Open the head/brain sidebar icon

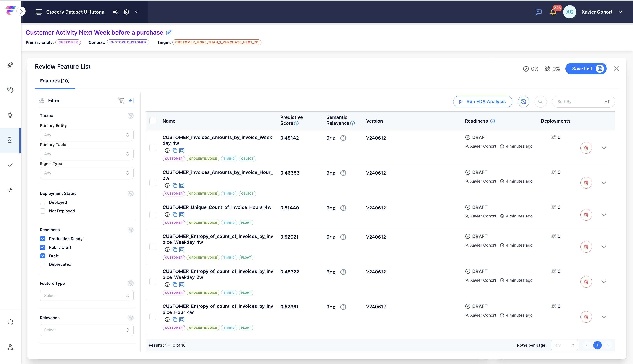pos(10,90)
